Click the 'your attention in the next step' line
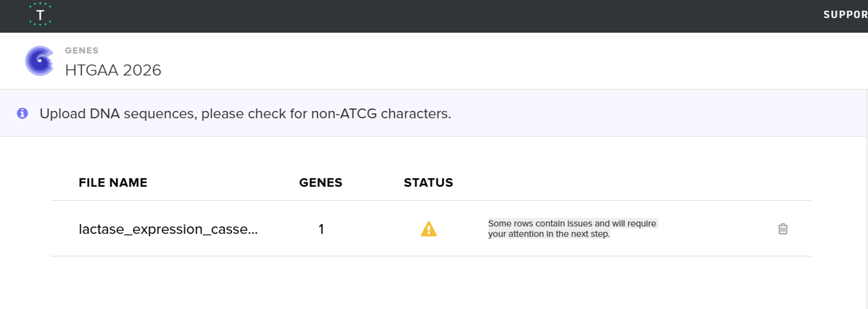Screen dimensions: 868x309 (x=549, y=234)
